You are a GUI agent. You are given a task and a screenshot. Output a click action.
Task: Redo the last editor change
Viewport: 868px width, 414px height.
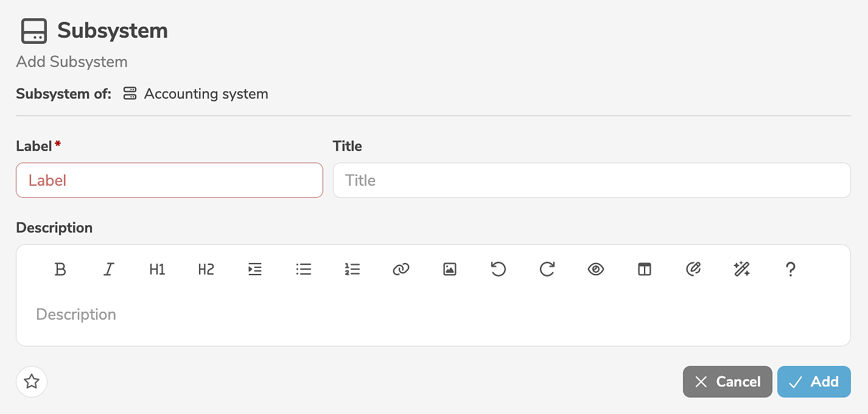pyautogui.click(x=547, y=269)
